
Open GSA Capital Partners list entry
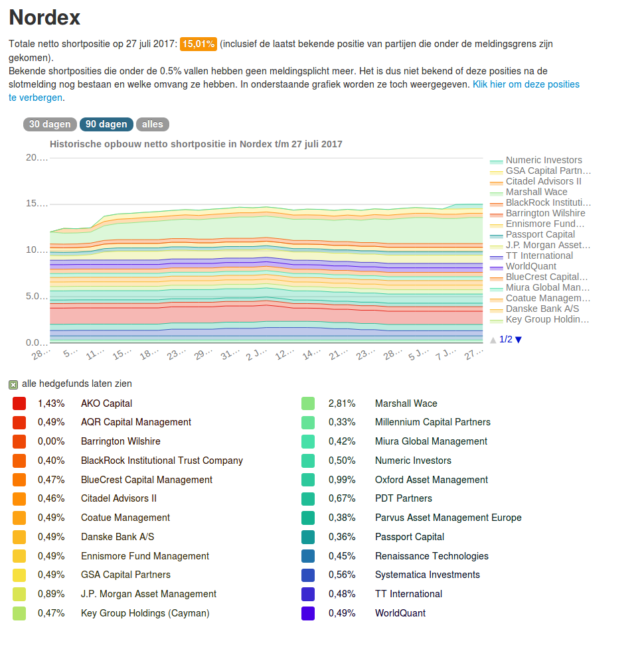tap(125, 575)
